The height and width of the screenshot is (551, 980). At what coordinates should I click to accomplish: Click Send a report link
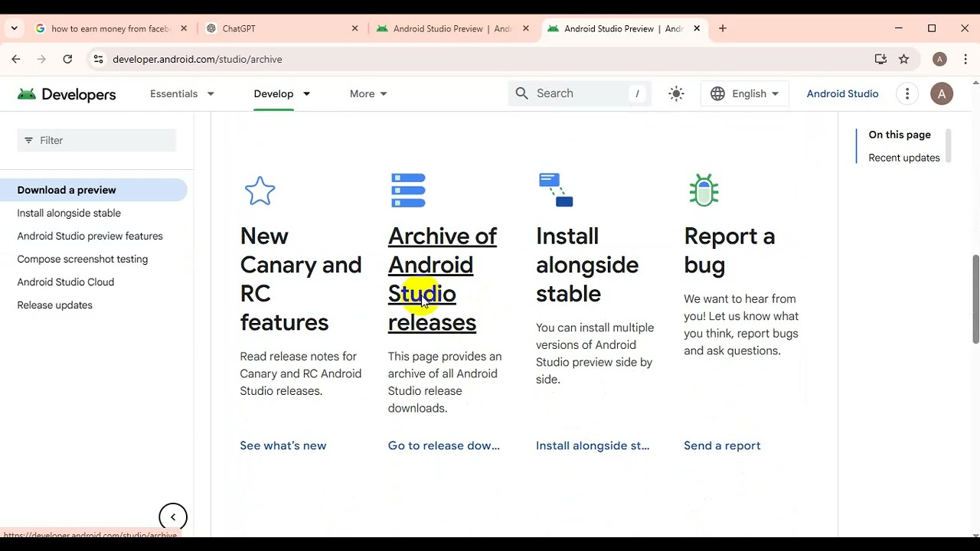pos(722,445)
